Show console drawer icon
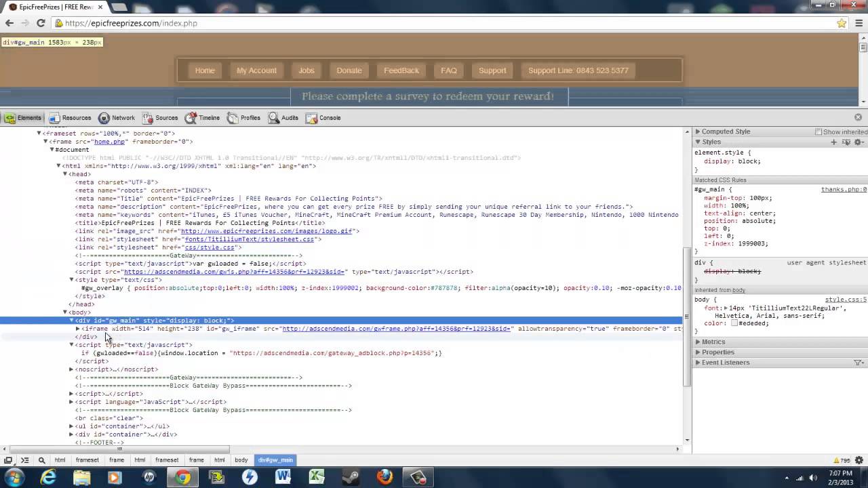Viewport: 868px width, 488px height. pos(24,460)
